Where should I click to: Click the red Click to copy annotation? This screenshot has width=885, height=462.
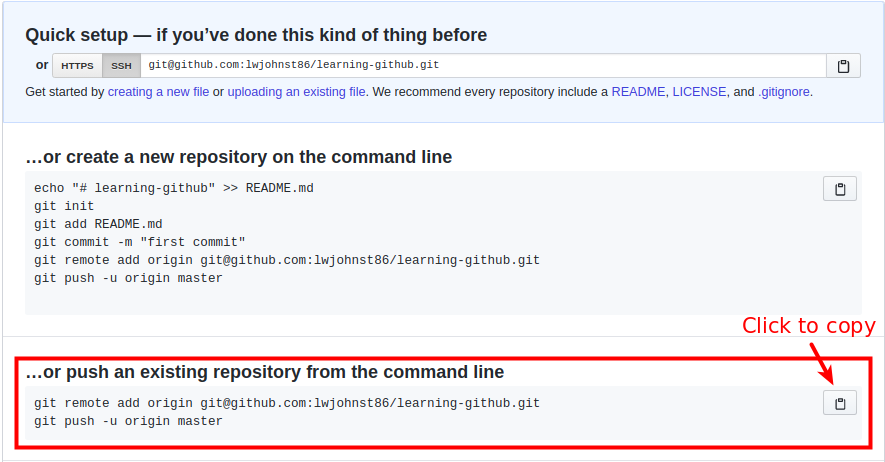click(808, 326)
